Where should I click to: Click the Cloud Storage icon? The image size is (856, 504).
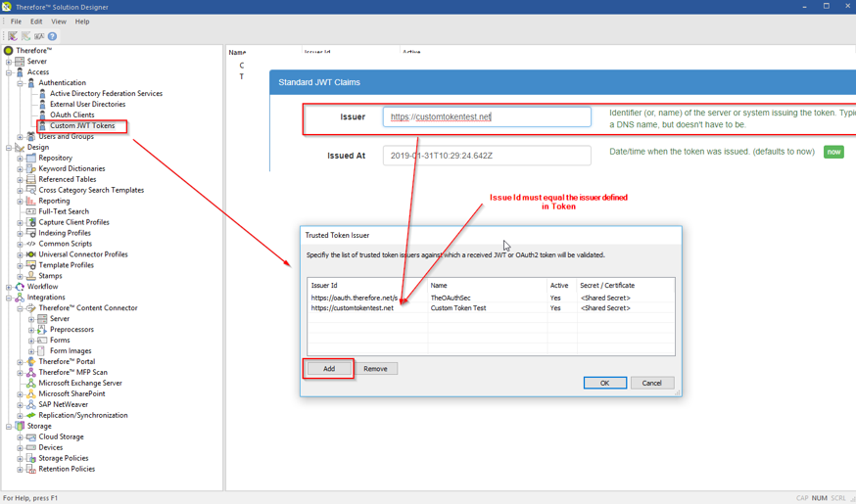(31, 437)
